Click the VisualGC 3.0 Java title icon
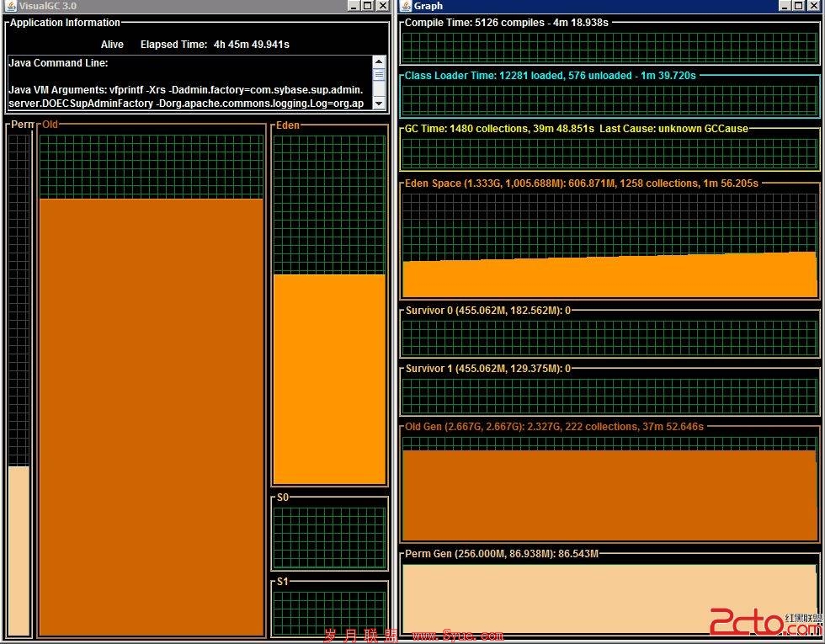Screen dimensions: 825x644 point(10,6)
